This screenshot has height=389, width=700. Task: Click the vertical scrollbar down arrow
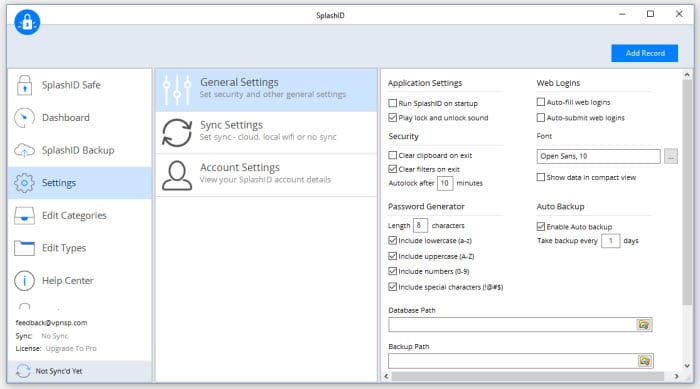click(687, 366)
